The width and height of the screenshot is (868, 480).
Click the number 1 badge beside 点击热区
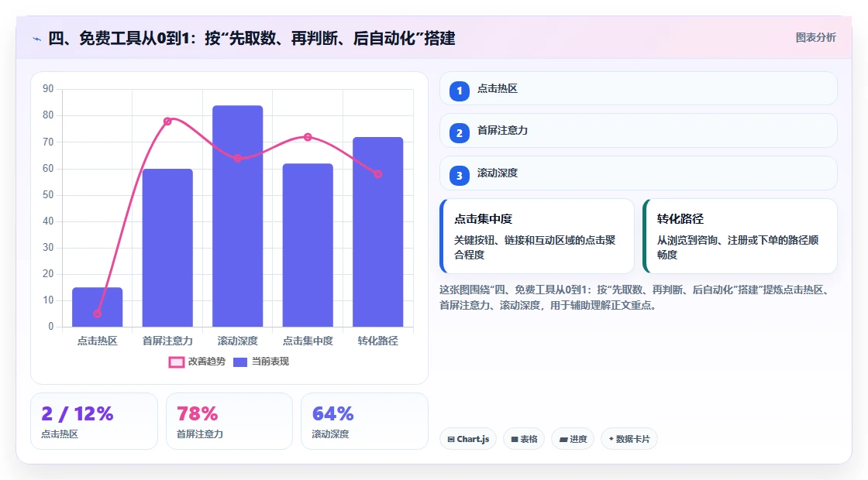[459, 91]
